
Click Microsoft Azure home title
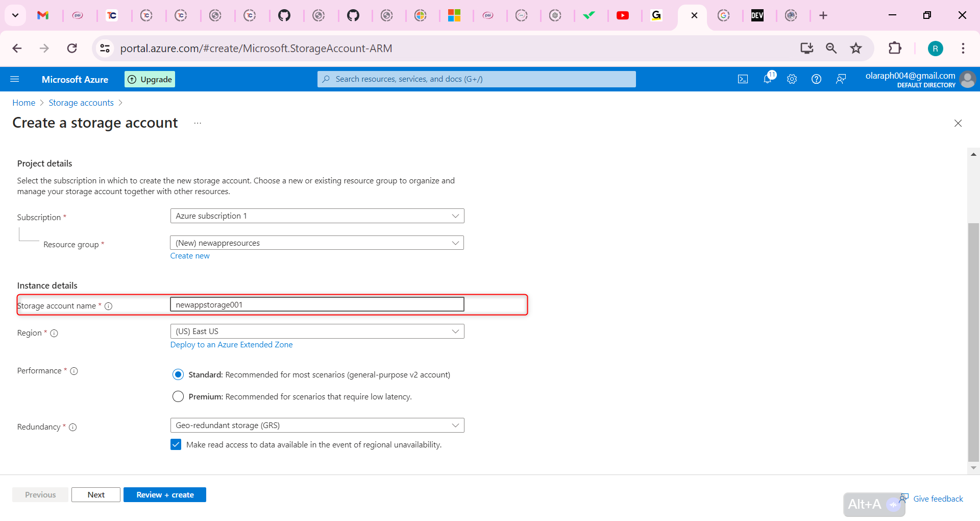coord(75,79)
